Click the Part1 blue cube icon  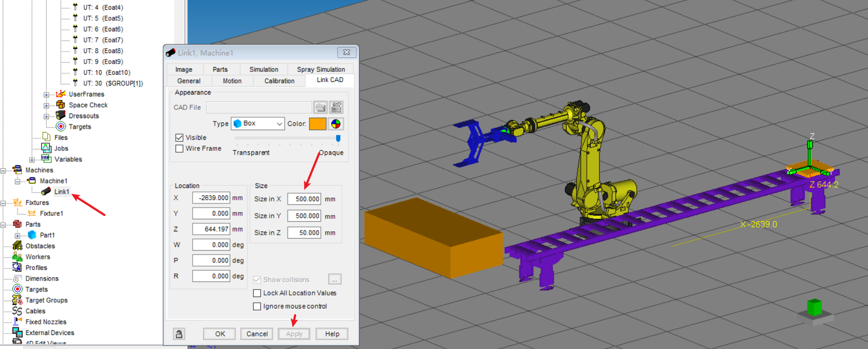point(32,235)
